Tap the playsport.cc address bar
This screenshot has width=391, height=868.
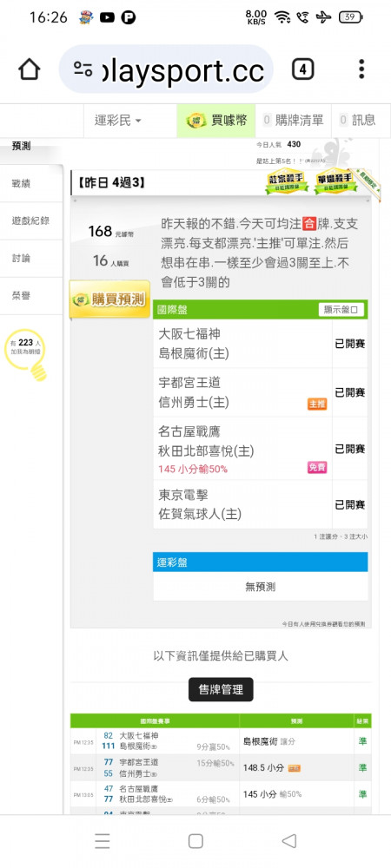(166, 69)
